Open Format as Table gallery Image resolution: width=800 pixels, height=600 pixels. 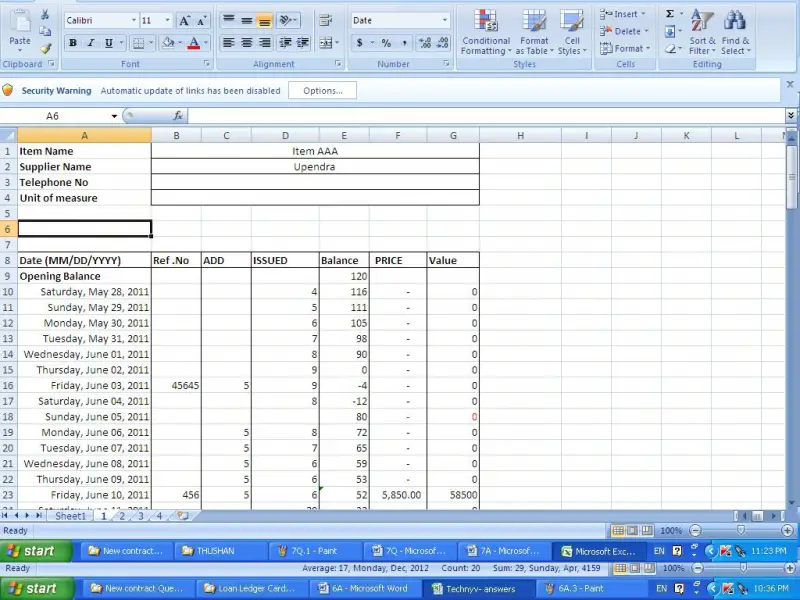tap(534, 32)
